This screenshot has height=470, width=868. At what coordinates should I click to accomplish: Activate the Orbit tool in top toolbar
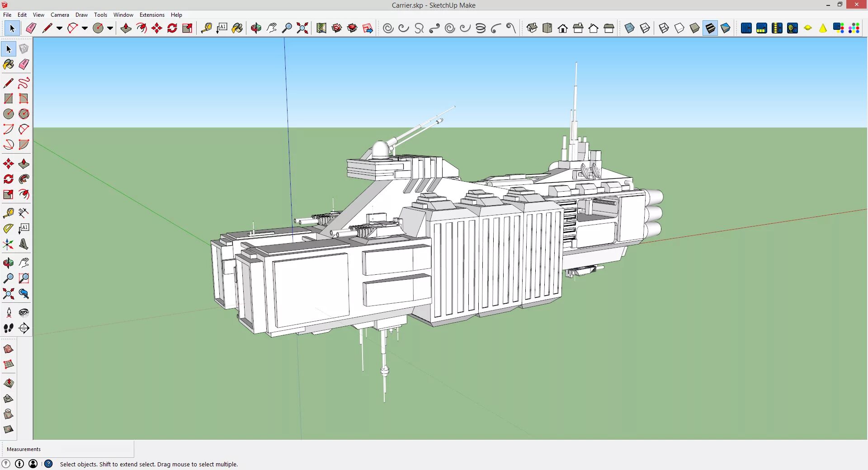click(x=256, y=28)
